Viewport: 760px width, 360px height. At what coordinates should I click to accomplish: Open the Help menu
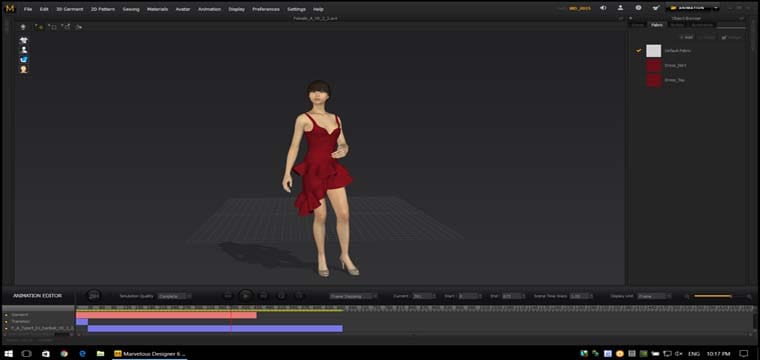[x=318, y=9]
